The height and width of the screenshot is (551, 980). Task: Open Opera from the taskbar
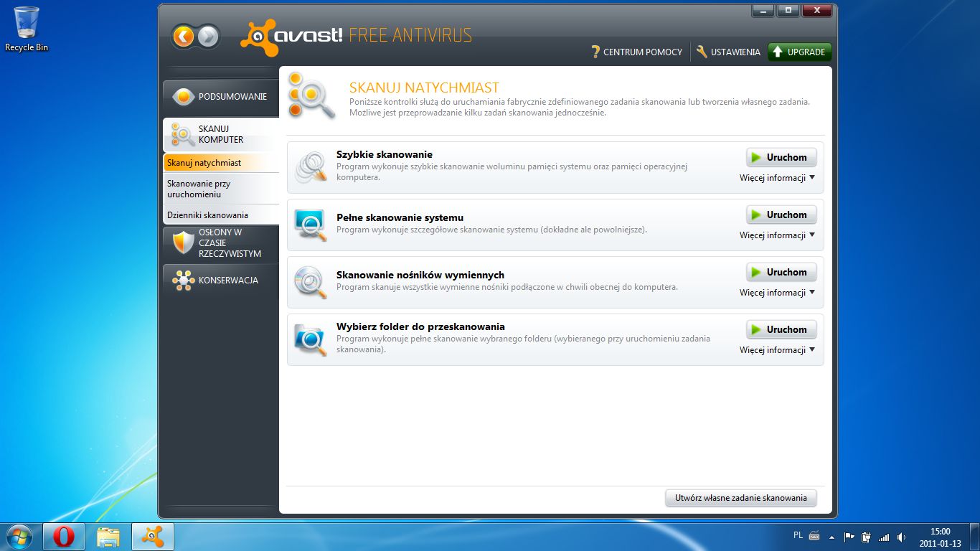click(x=64, y=537)
